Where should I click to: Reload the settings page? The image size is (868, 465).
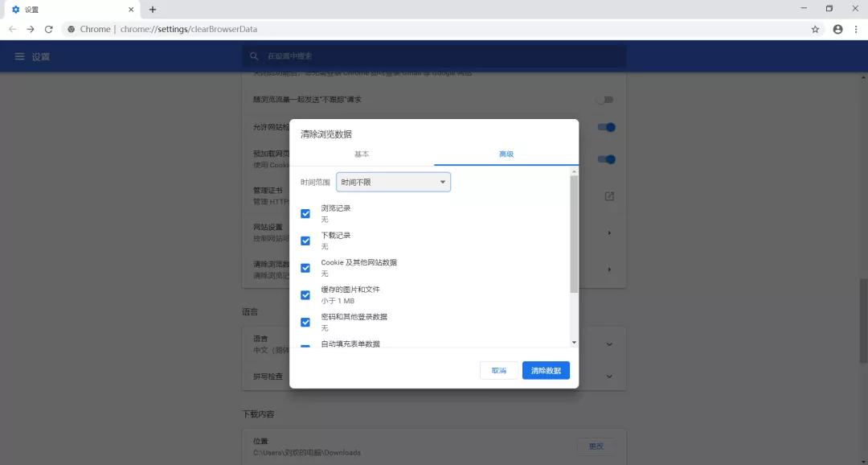[49, 29]
